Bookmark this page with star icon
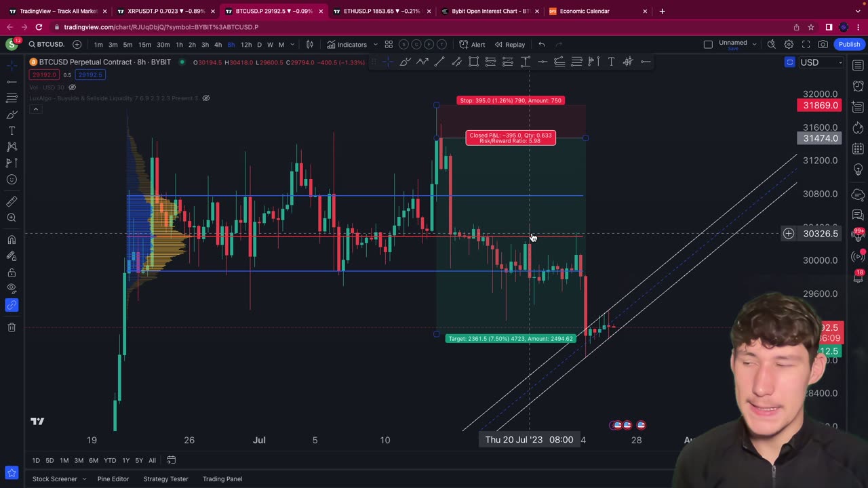 811,27
